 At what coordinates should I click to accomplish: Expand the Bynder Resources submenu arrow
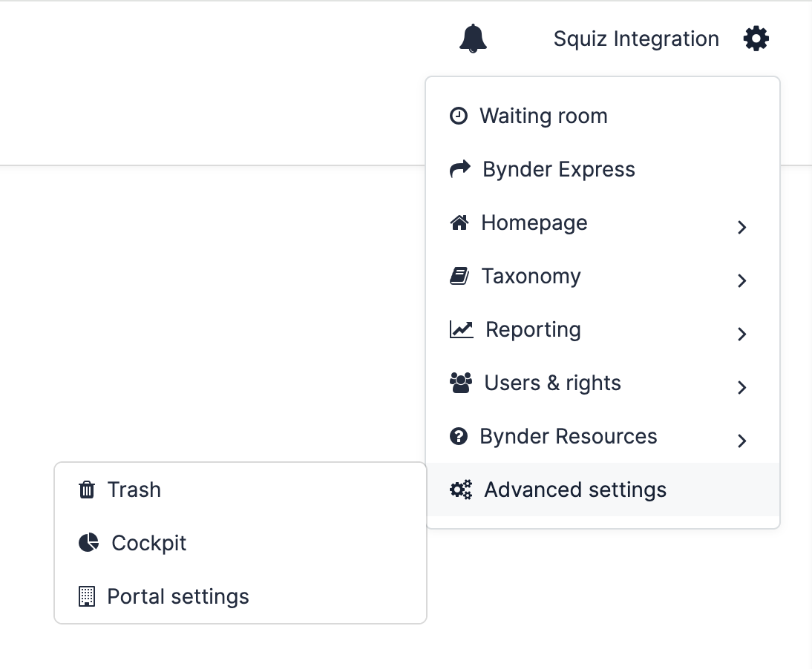coord(741,441)
